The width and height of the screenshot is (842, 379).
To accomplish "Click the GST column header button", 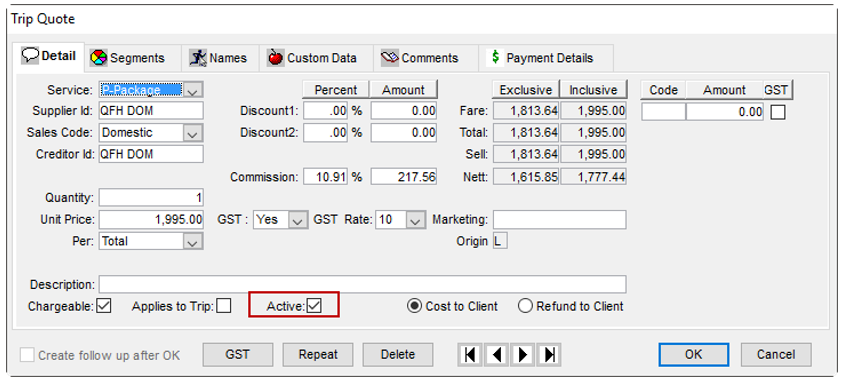I will click(x=778, y=90).
